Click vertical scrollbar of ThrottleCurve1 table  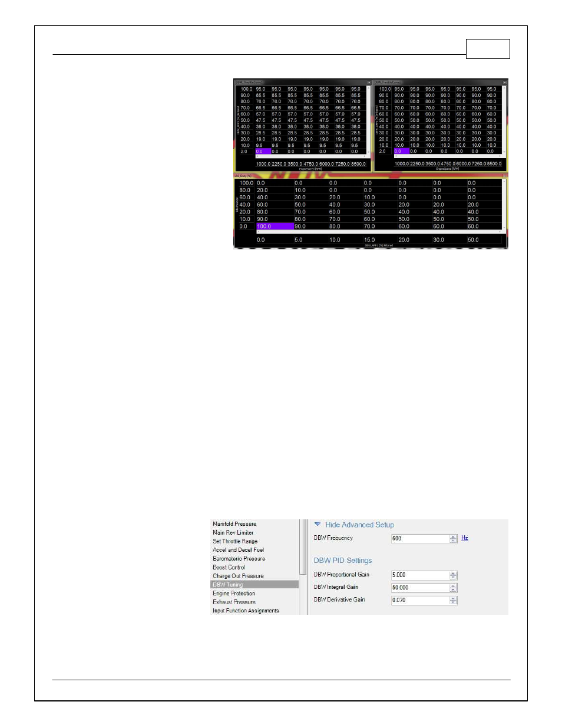tap(369, 121)
